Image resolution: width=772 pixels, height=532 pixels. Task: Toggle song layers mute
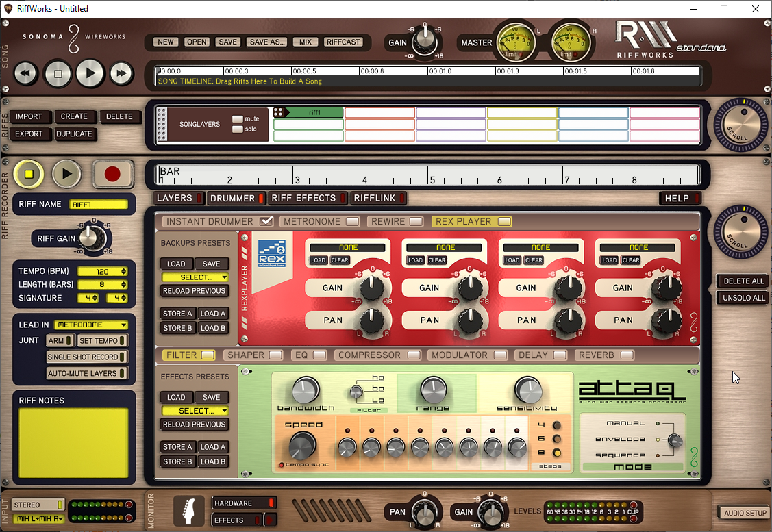click(237, 118)
